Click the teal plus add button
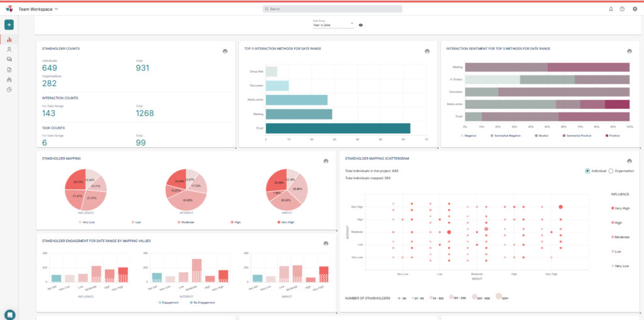 (x=9, y=25)
